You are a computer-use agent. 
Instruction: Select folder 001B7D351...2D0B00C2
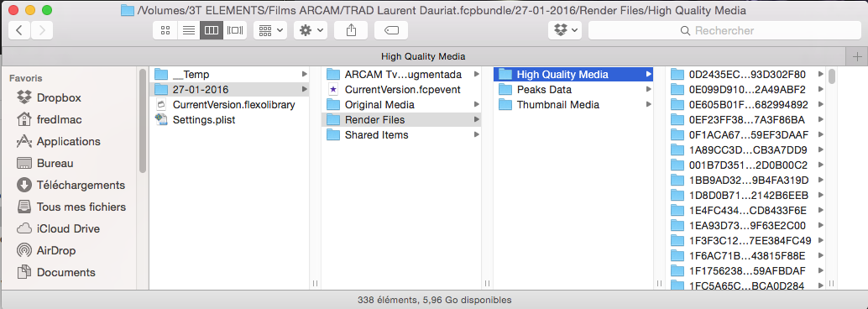pos(745,165)
